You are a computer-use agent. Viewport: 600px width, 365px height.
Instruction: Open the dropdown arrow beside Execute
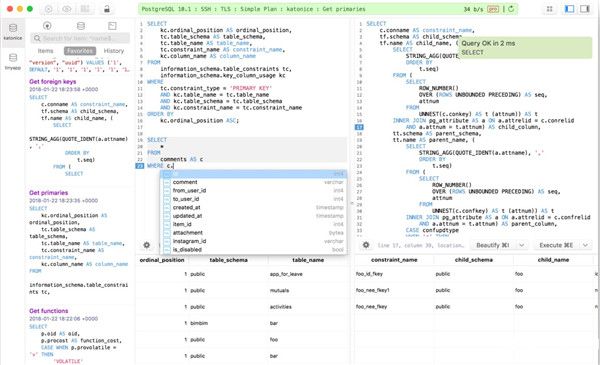click(585, 245)
